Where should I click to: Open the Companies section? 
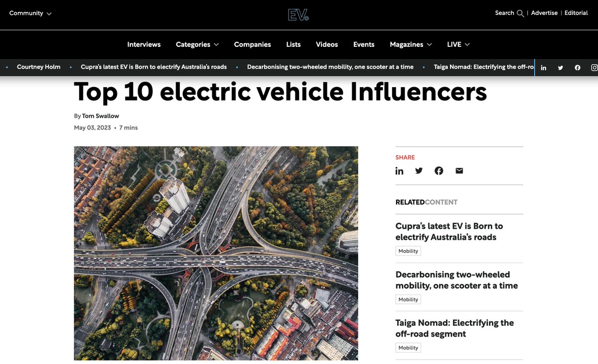[x=253, y=44]
